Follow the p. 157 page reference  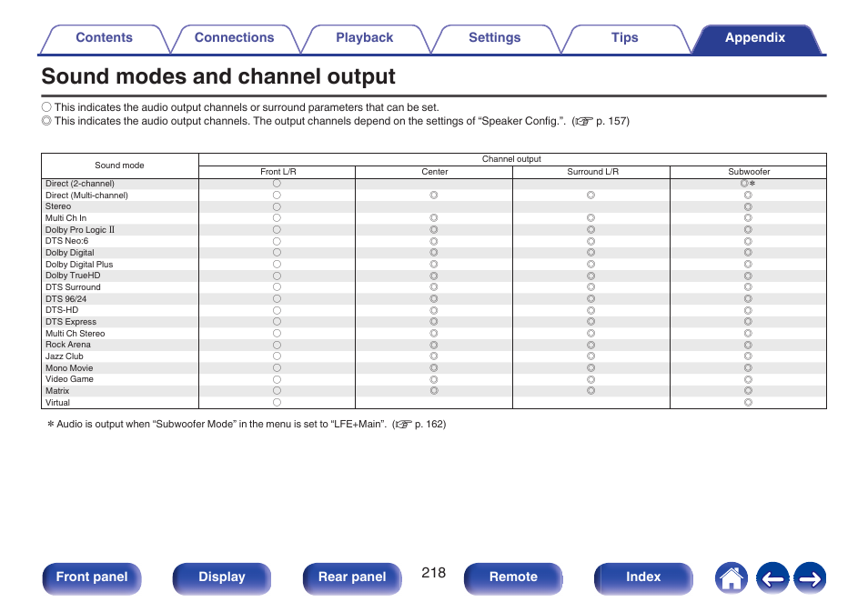click(x=611, y=121)
